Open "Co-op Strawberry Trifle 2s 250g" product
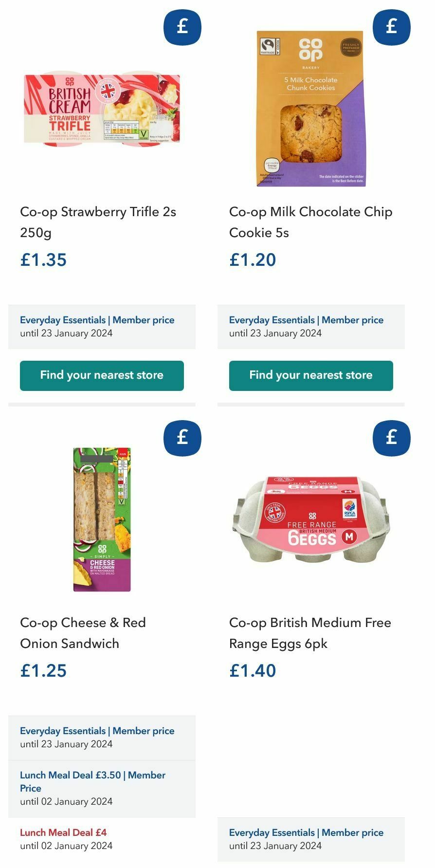The width and height of the screenshot is (435, 868). pos(98,222)
